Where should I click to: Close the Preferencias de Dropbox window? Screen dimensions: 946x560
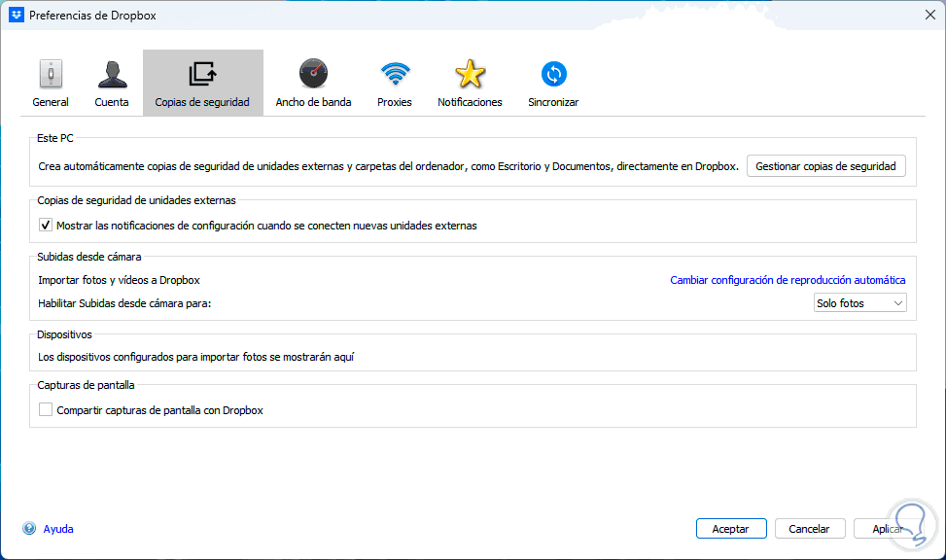[x=929, y=16]
